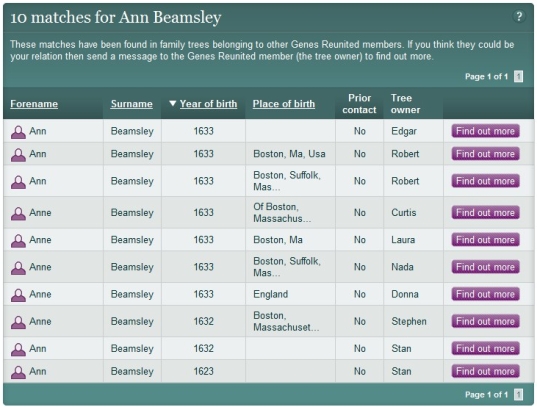This screenshot has width=537, height=407.
Task: Sort results by Forename column
Action: click(34, 104)
